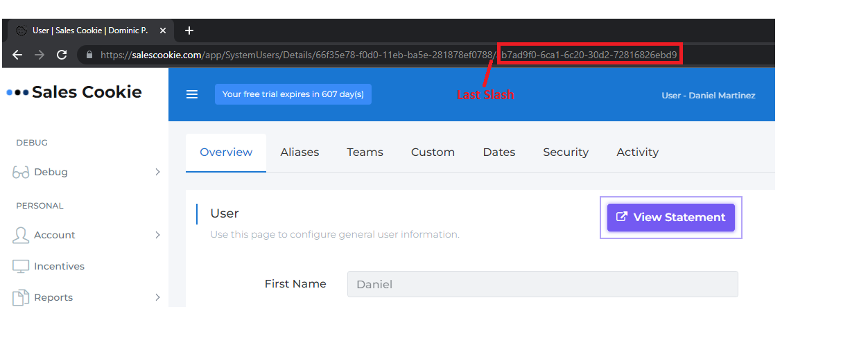Click the PERSONAL section label

pos(40,206)
